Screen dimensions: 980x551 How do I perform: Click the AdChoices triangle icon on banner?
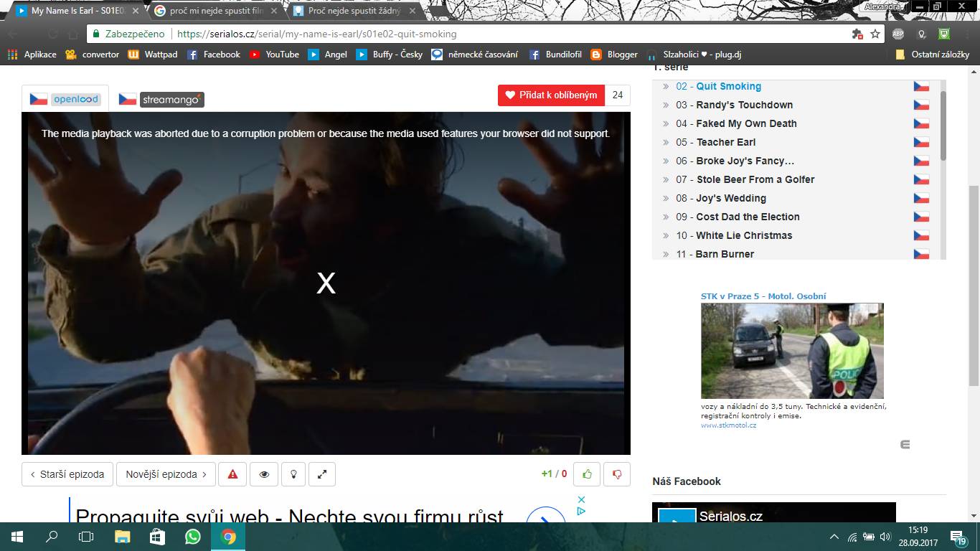[581, 512]
